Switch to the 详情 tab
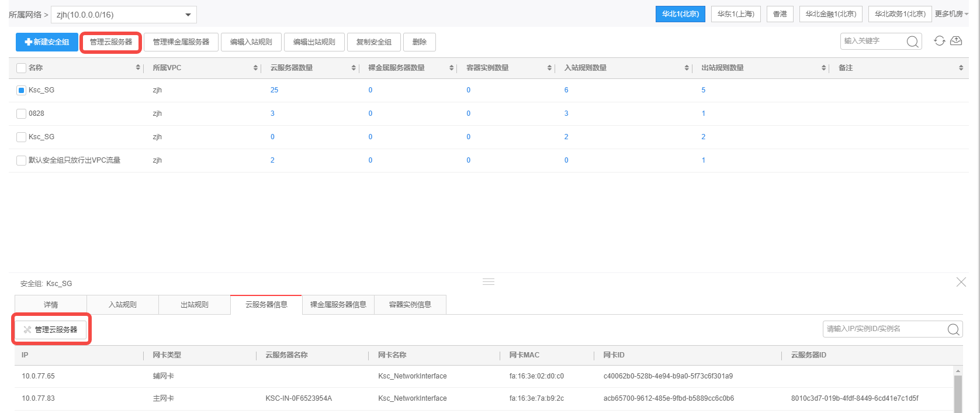 [x=51, y=305]
